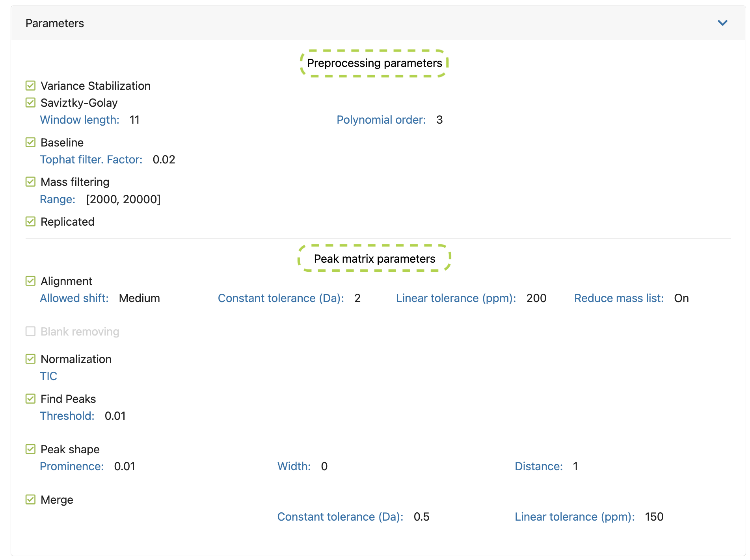Click the Polynomial order label
The image size is (750, 560).
click(x=381, y=120)
